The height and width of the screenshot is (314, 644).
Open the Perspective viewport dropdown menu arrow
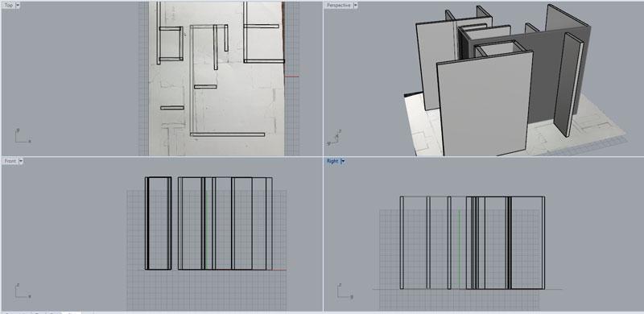point(355,6)
